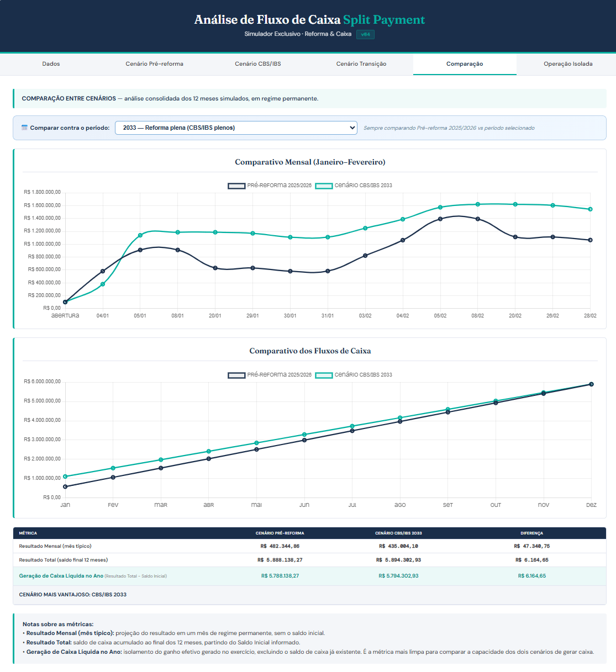Image resolution: width=616 pixels, height=672 pixels.
Task: Open the Cenário CBS/IBS tab
Action: [x=258, y=64]
